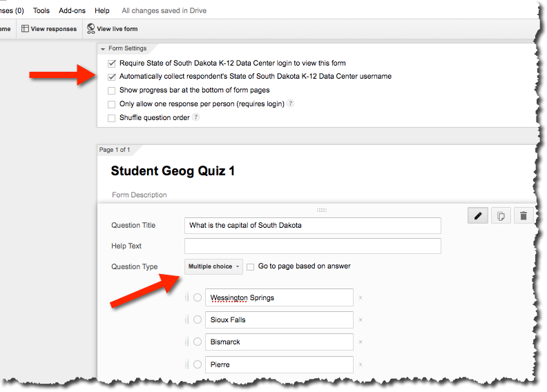
Task: Enable Show progress bar checkbox
Action: coord(112,90)
